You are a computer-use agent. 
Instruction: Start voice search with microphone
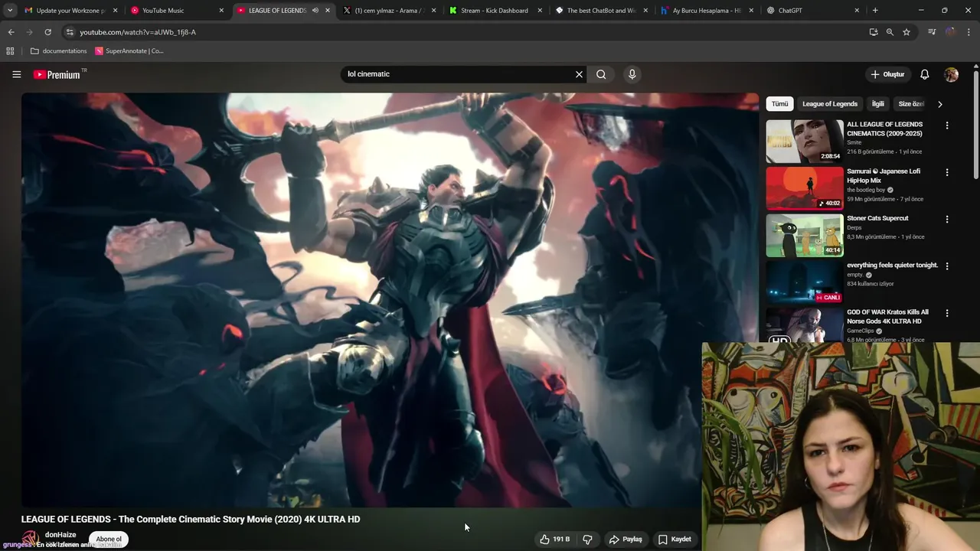pyautogui.click(x=632, y=74)
